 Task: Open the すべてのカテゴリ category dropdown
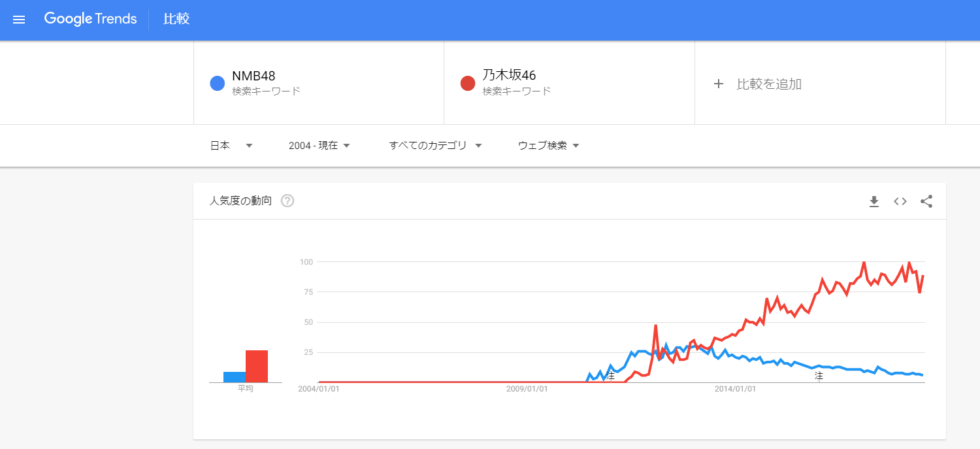tap(435, 146)
